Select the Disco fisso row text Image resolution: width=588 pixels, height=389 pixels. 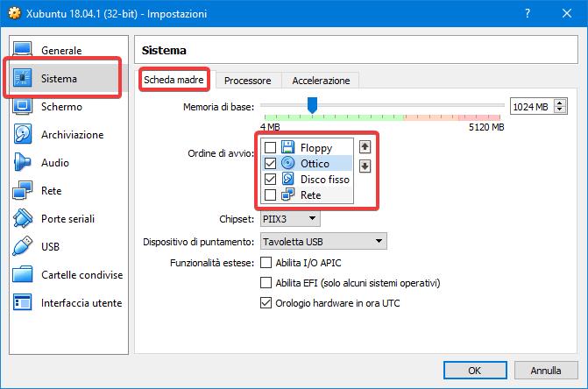pyautogui.click(x=325, y=179)
